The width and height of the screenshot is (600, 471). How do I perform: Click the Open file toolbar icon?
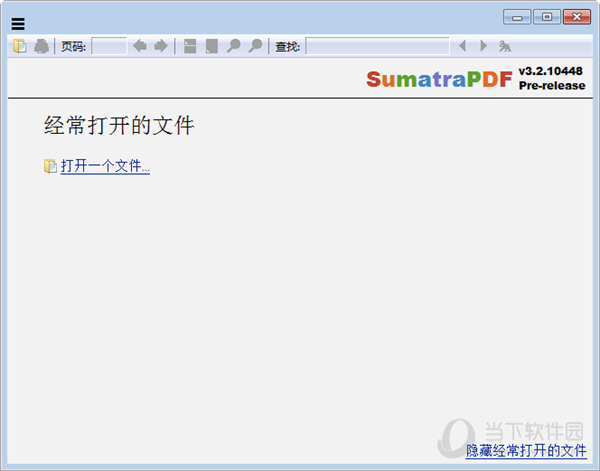tap(20, 46)
